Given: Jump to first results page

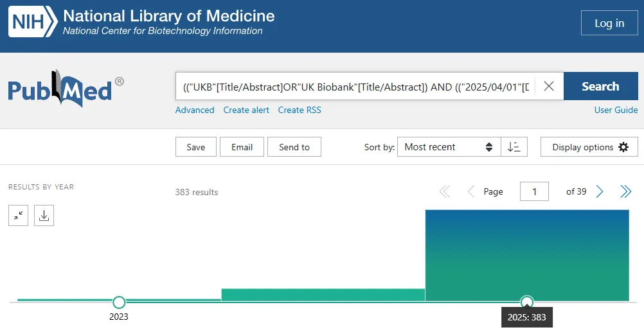Looking at the screenshot, I should (x=445, y=191).
